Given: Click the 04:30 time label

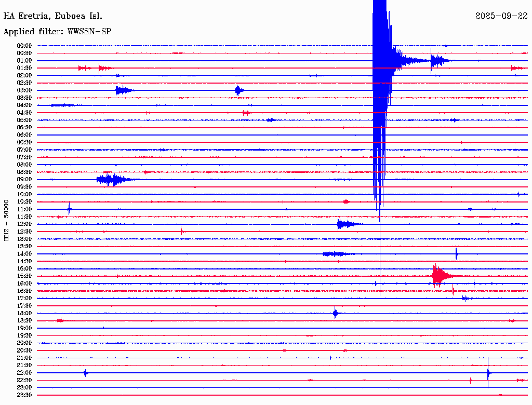Looking at the screenshot, I should click(24, 113).
